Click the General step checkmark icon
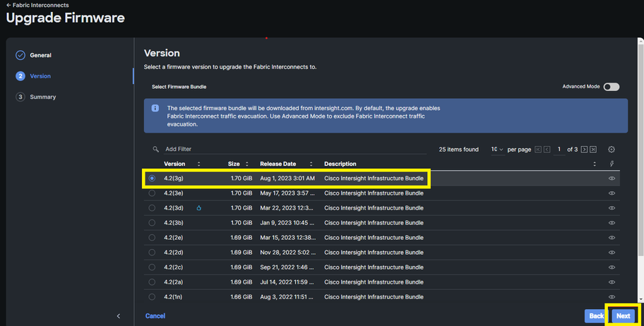Screen dimensions: 644x326 20,55
